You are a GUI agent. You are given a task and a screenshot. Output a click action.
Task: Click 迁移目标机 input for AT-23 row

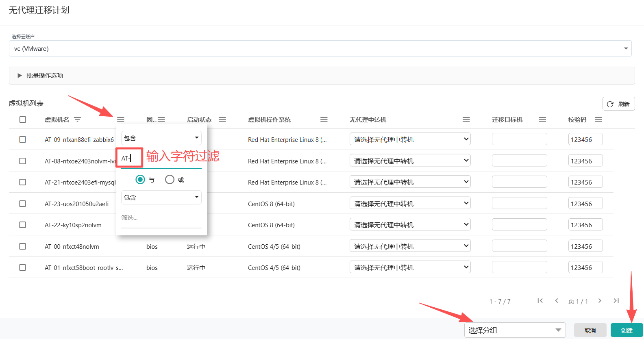pos(520,203)
